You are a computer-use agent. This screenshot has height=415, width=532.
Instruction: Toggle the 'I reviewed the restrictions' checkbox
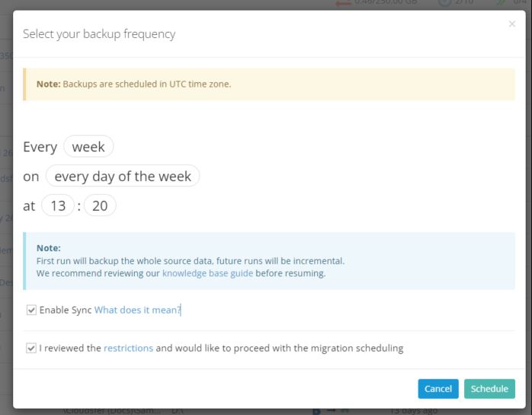(31, 348)
